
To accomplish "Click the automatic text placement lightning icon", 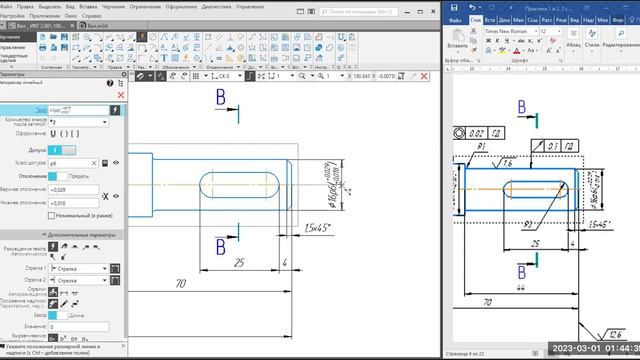I will [53, 247].
